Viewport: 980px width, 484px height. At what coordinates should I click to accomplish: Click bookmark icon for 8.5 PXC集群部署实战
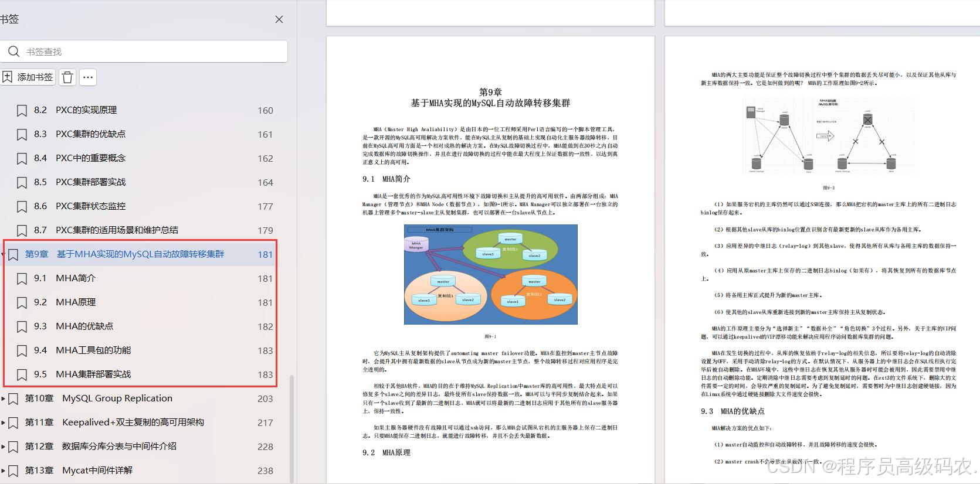pyautogui.click(x=22, y=182)
